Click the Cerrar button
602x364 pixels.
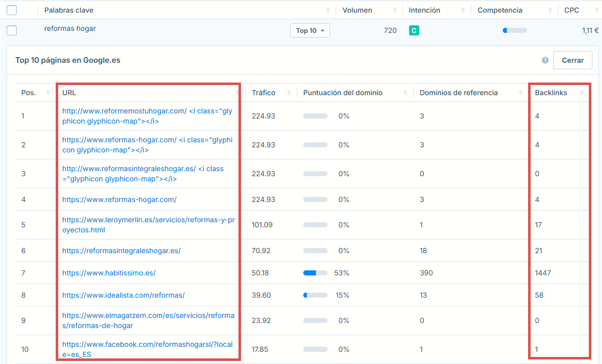[573, 60]
